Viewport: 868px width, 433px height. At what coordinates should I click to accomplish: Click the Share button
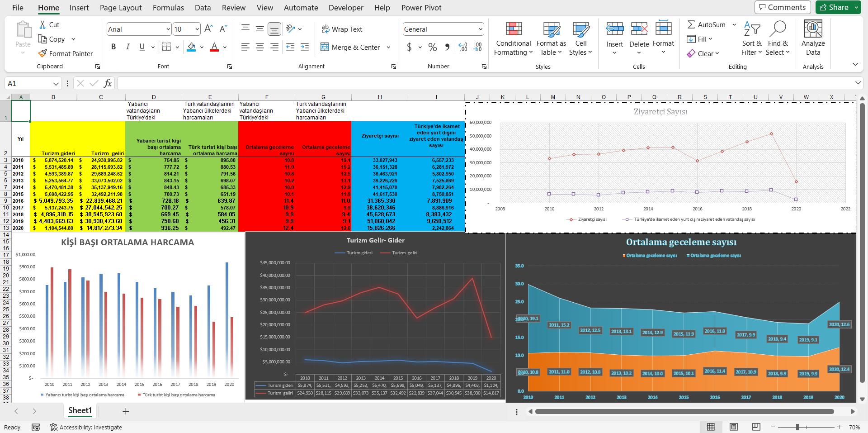click(838, 7)
